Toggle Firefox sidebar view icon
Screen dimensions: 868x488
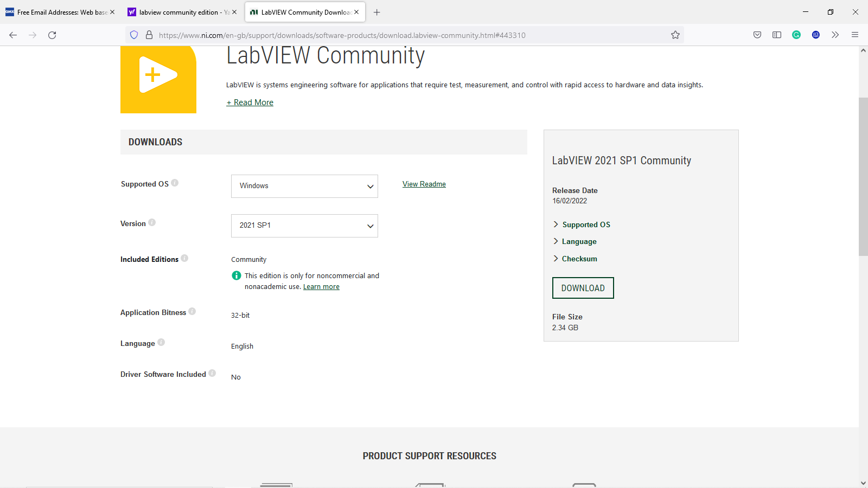pyautogui.click(x=777, y=35)
